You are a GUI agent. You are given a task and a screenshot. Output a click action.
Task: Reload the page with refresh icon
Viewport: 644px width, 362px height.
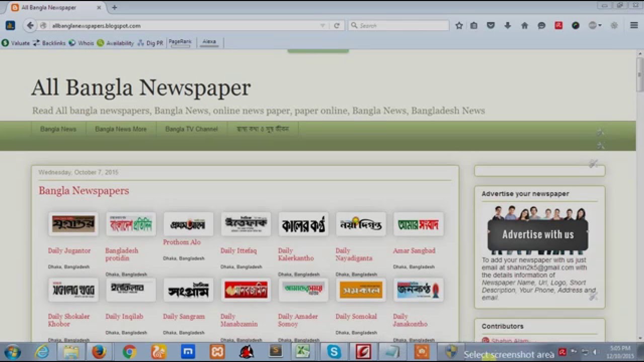pos(337,26)
